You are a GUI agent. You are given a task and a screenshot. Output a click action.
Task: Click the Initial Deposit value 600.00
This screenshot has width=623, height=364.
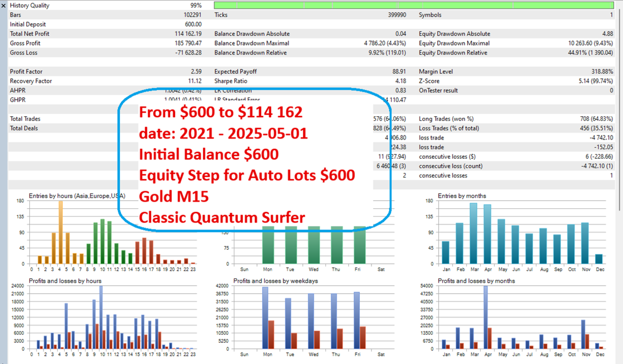click(x=193, y=24)
